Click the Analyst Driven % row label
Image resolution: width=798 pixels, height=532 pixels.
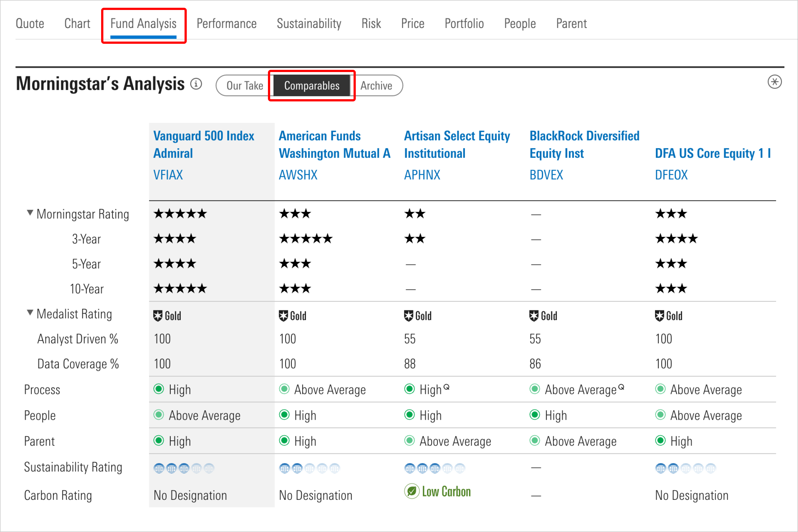click(x=78, y=339)
